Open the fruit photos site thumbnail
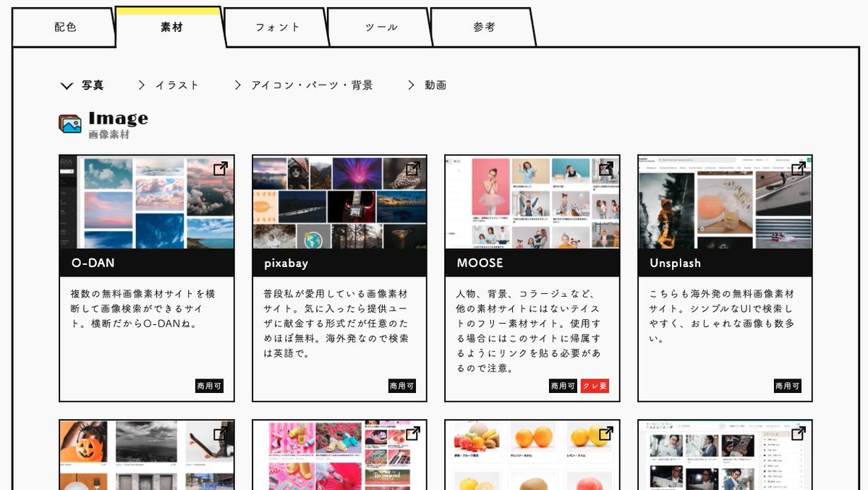 (x=532, y=455)
